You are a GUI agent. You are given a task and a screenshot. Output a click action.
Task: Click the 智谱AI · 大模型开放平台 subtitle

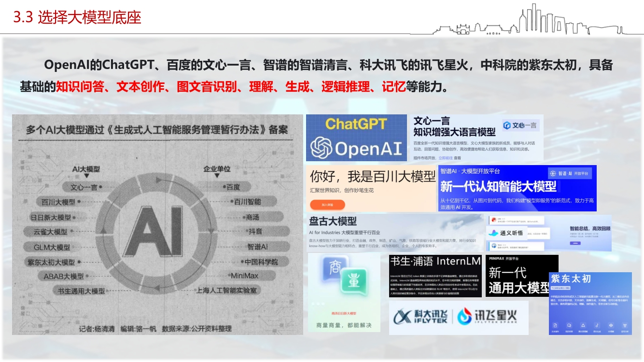(x=470, y=171)
